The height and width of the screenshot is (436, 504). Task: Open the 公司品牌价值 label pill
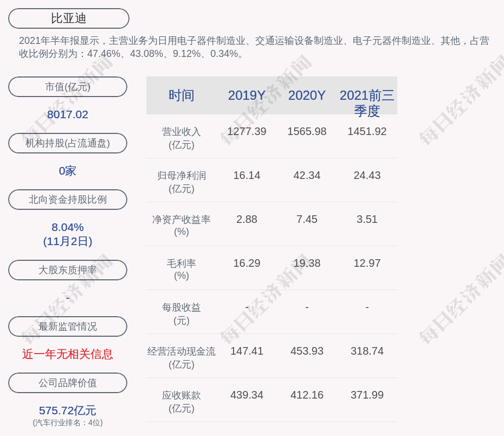(x=68, y=383)
